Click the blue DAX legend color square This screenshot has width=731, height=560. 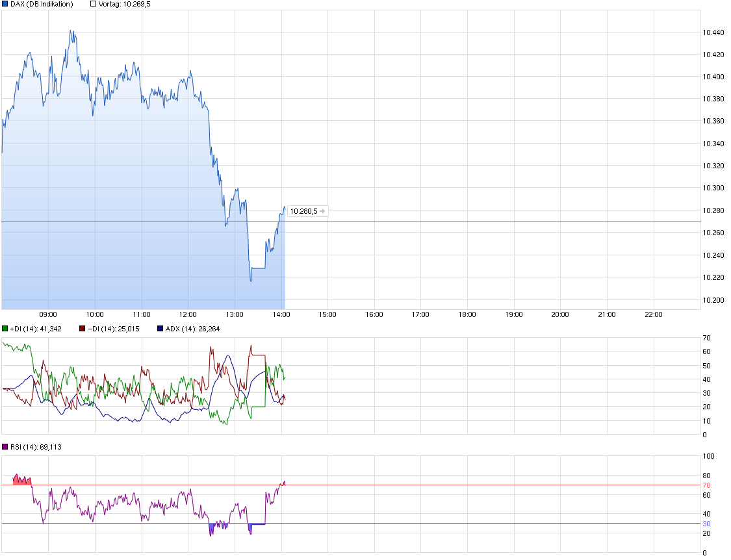[x=5, y=3]
